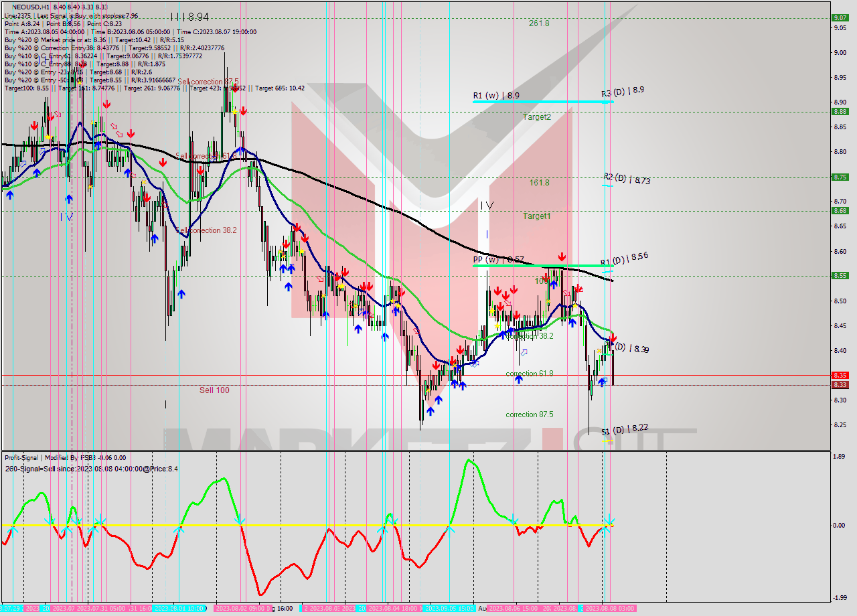This screenshot has width=857, height=616.
Task: Click the 8.55 green price axis tag
Action: [840, 275]
